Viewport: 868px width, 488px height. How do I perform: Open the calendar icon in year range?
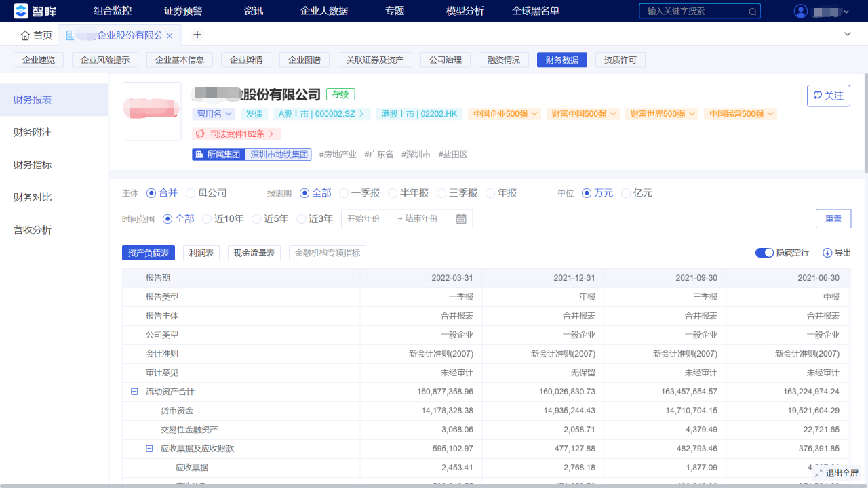[461, 219]
